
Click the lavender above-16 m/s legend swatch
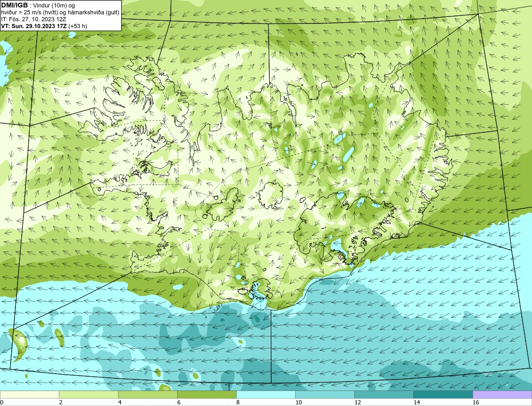502,394
